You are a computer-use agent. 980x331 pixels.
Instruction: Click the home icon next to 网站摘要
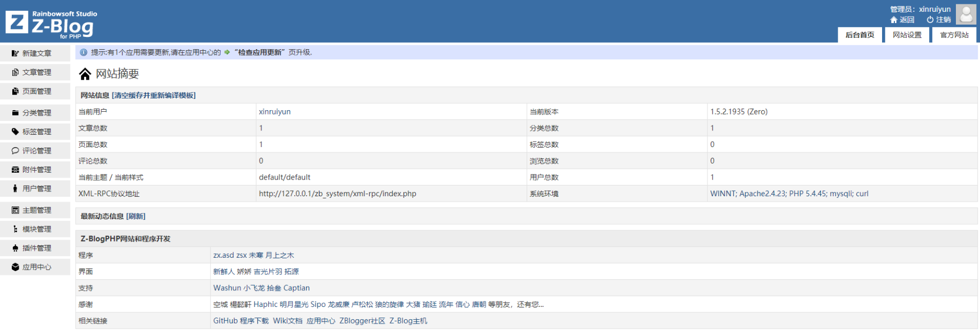click(x=85, y=74)
